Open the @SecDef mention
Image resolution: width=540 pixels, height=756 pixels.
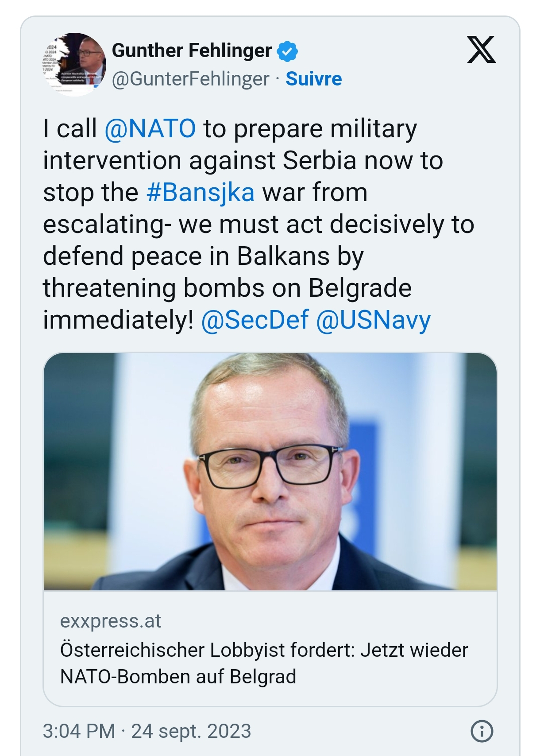[x=255, y=320]
